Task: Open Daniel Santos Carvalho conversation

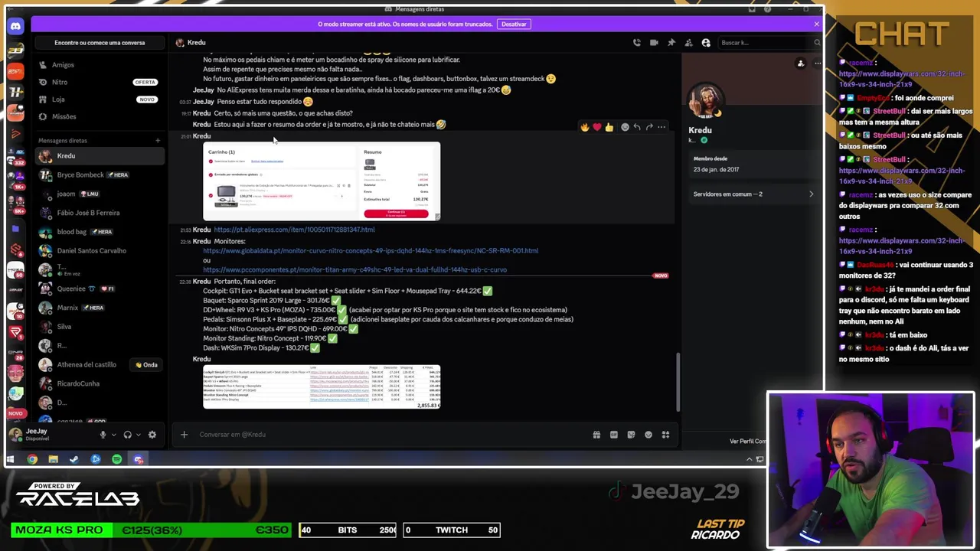Action: click(x=100, y=251)
